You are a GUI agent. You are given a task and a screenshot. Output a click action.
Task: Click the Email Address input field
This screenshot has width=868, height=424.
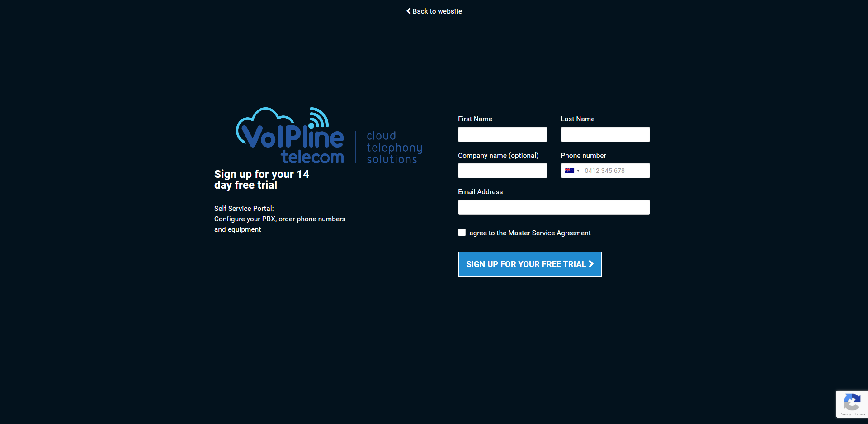pyautogui.click(x=554, y=207)
